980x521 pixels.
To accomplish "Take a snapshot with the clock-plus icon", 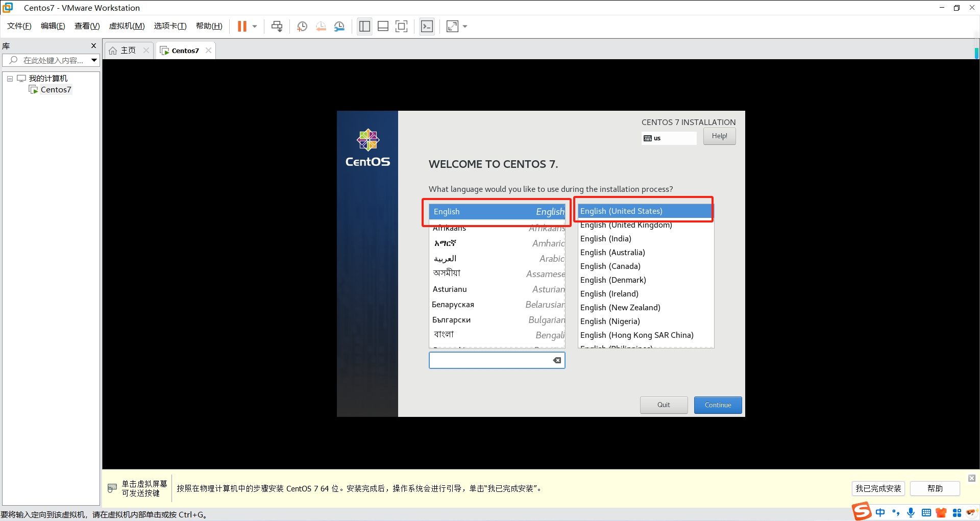I will [302, 27].
